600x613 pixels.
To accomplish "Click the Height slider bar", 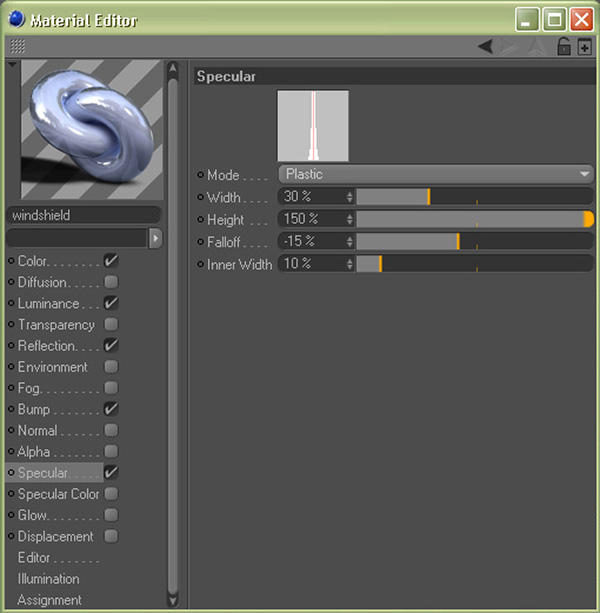I will pyautogui.click(x=470, y=219).
